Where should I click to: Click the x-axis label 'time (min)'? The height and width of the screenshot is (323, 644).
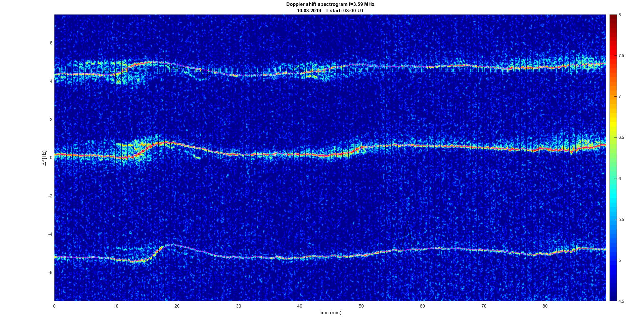(330, 313)
